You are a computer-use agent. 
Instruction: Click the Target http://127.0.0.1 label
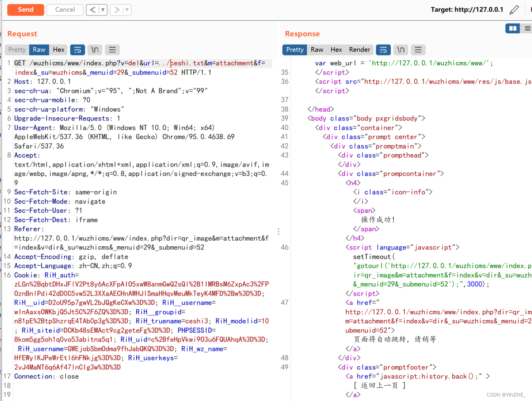[467, 9]
